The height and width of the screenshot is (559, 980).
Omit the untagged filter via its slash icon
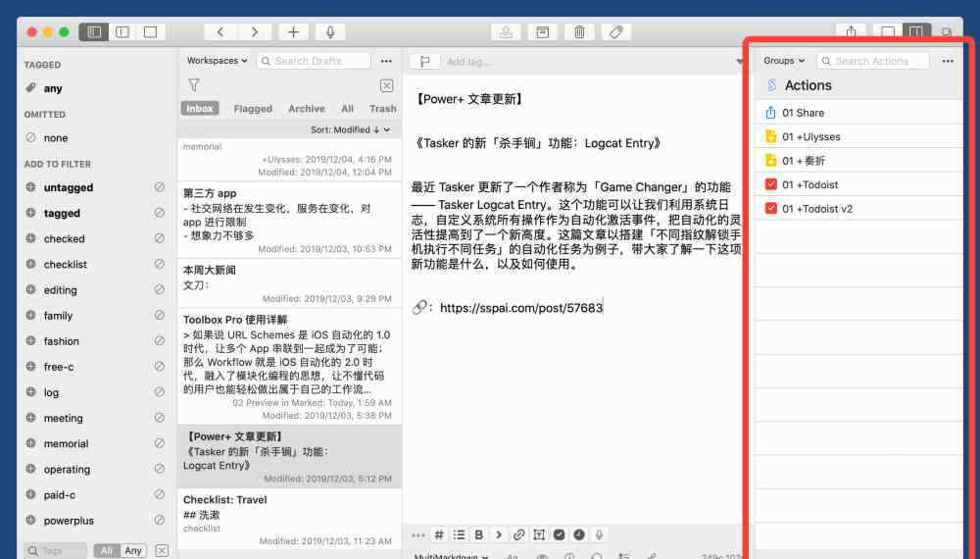160,187
